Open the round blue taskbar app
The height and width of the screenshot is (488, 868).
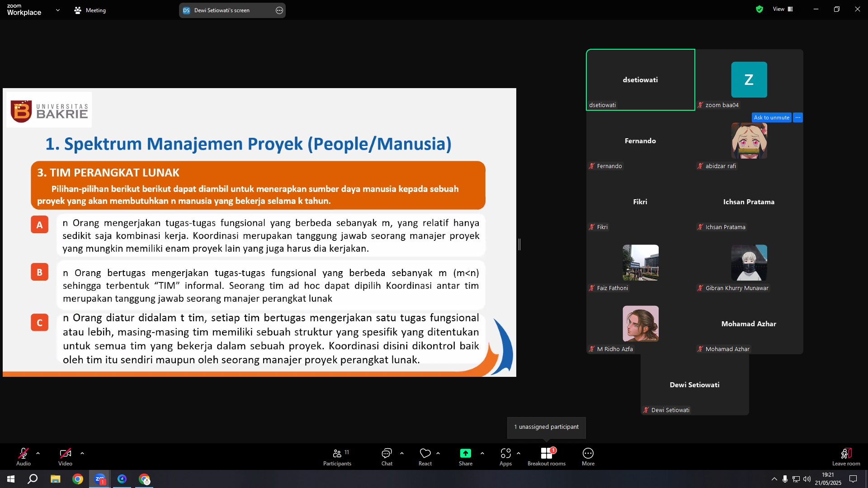[x=122, y=479]
